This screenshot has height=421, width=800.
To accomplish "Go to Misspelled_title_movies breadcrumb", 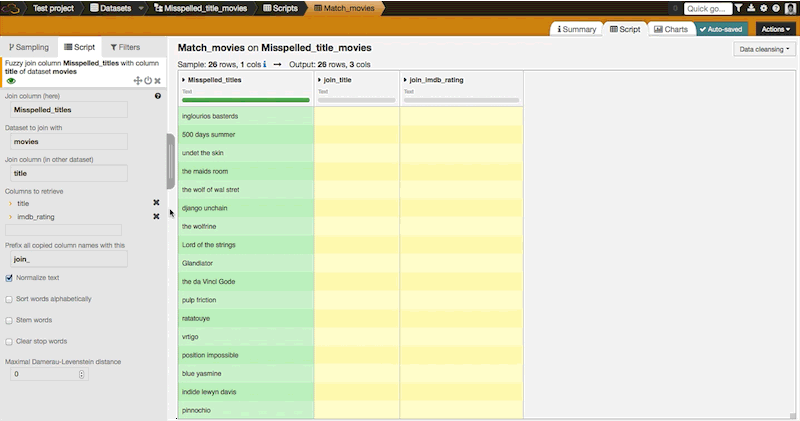I will click(x=201, y=8).
